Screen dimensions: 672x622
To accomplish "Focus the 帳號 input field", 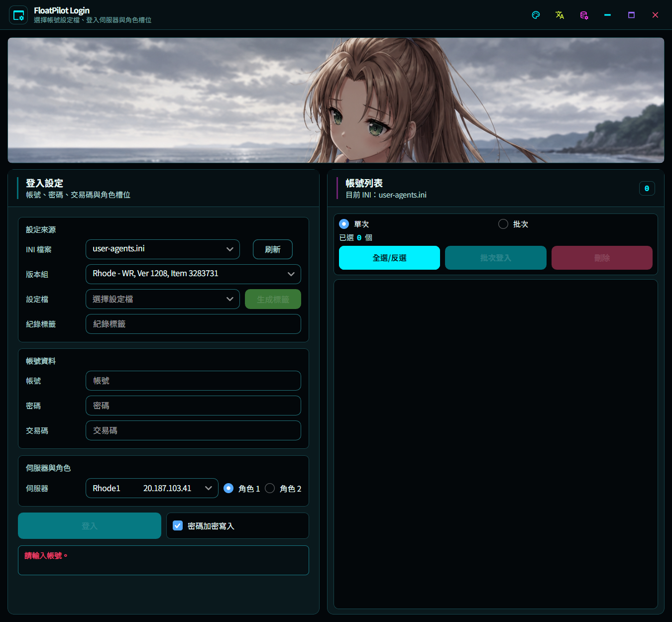I will coord(193,381).
